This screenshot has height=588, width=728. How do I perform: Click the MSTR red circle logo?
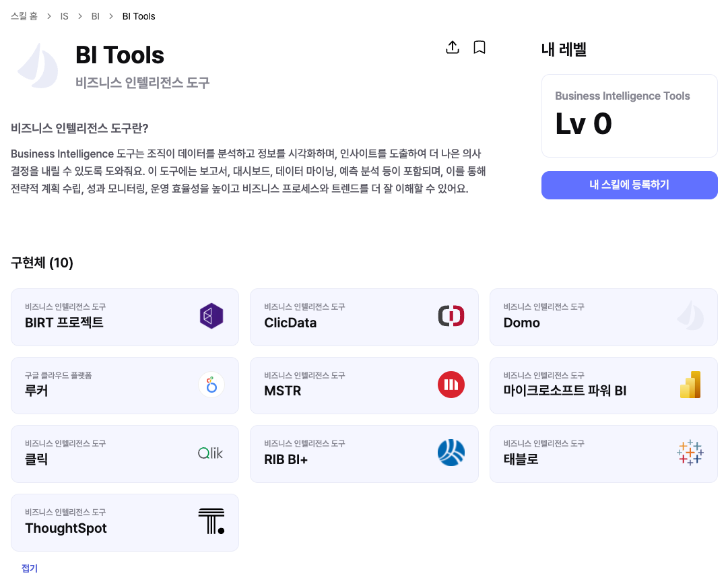[x=451, y=385]
